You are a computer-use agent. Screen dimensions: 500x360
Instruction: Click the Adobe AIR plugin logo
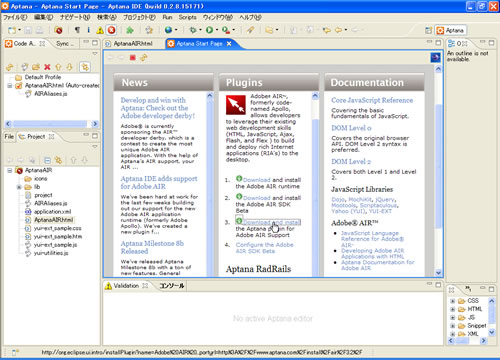coord(236,105)
